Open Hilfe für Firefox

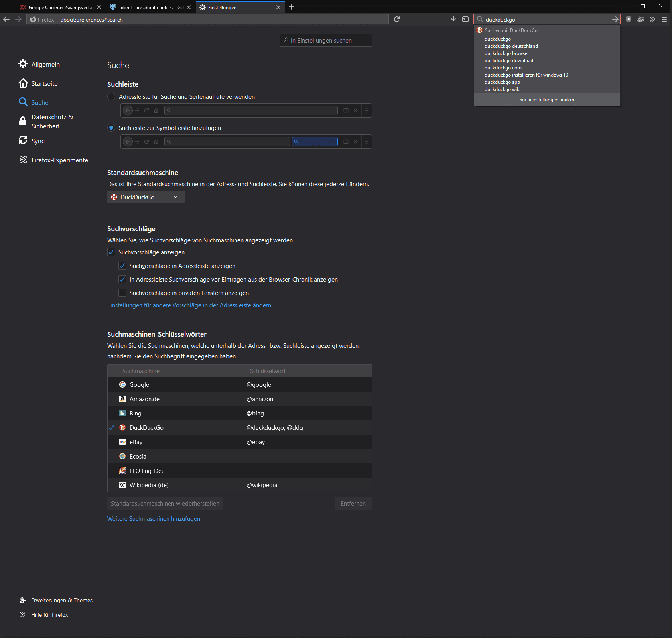43,615
